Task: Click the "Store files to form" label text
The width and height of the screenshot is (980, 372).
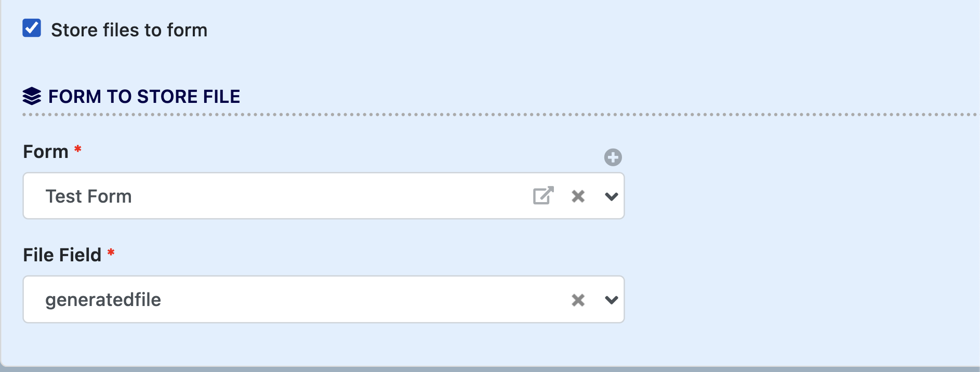Action: (129, 30)
